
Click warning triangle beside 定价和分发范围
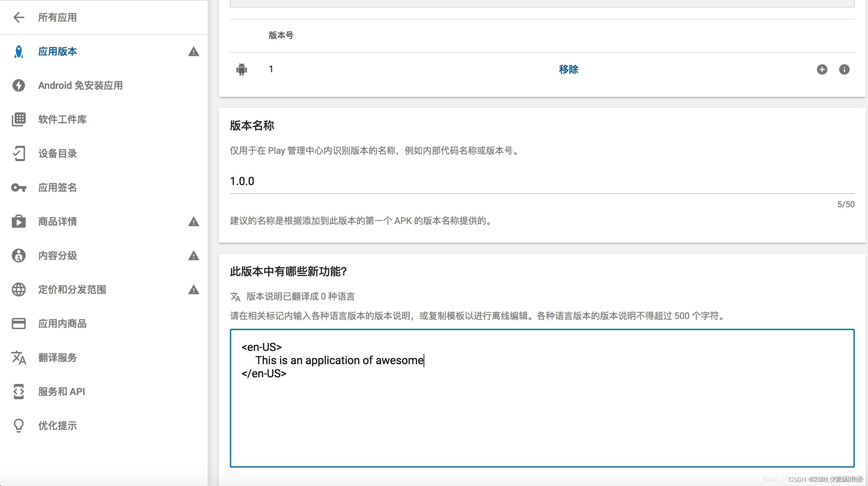click(x=194, y=290)
